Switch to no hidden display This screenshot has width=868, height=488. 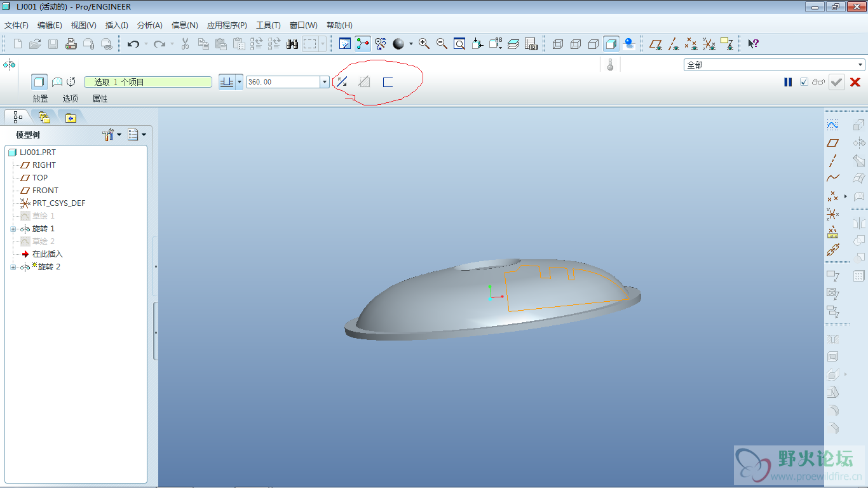593,44
